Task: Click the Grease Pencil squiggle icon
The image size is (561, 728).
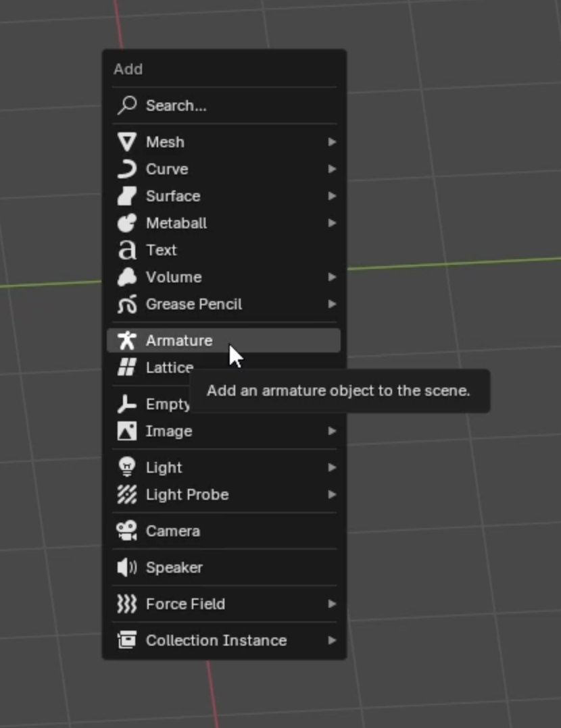Action: [127, 304]
